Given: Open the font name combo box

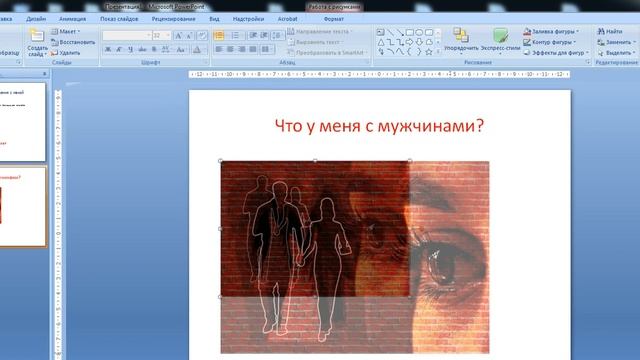Looking at the screenshot, I should tap(127, 36).
